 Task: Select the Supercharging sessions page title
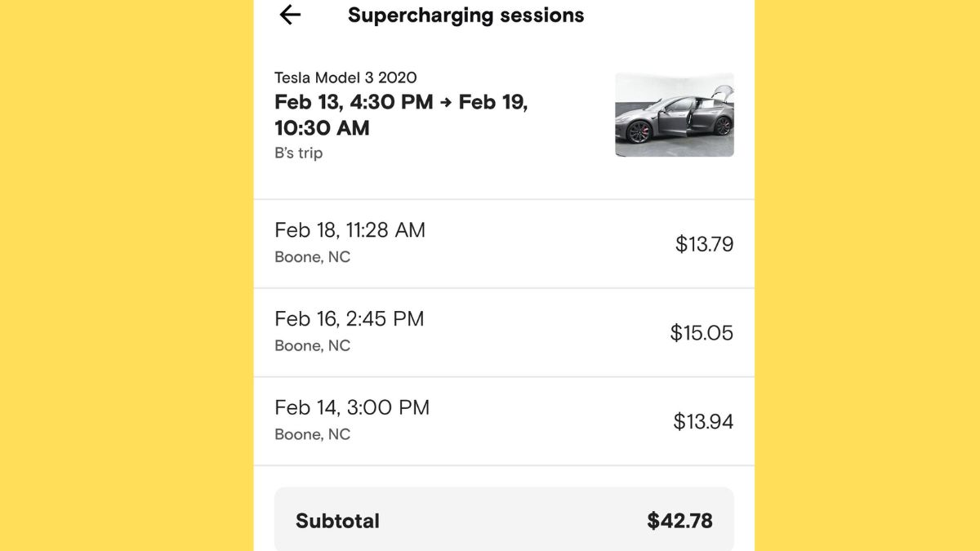click(x=465, y=15)
